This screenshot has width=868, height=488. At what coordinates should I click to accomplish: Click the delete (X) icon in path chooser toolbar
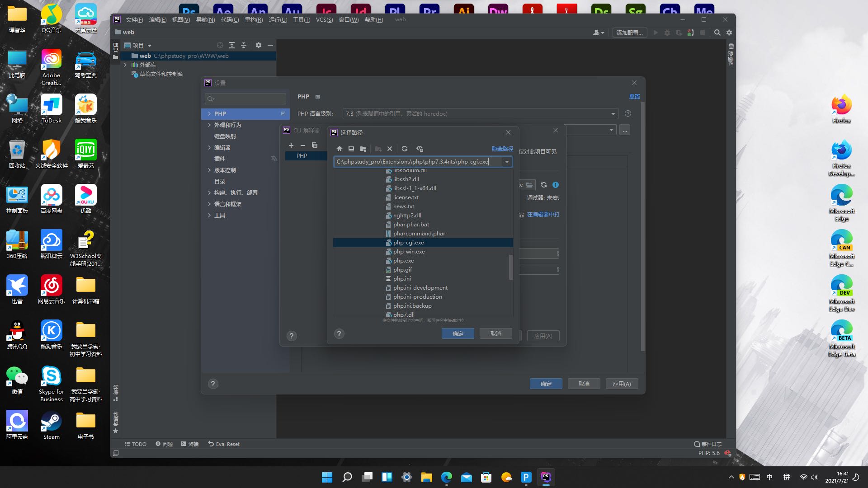pyautogui.click(x=390, y=149)
